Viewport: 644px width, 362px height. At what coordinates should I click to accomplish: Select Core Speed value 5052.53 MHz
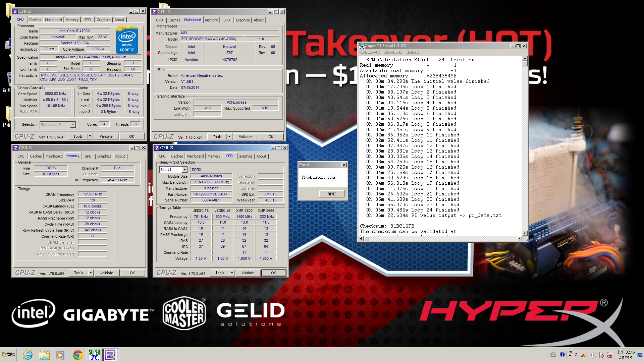point(55,94)
